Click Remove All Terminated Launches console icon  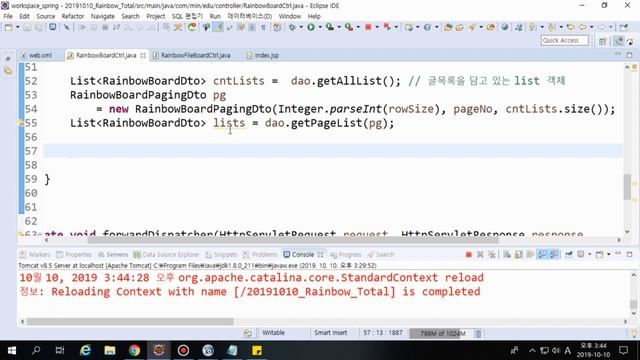(x=492, y=255)
